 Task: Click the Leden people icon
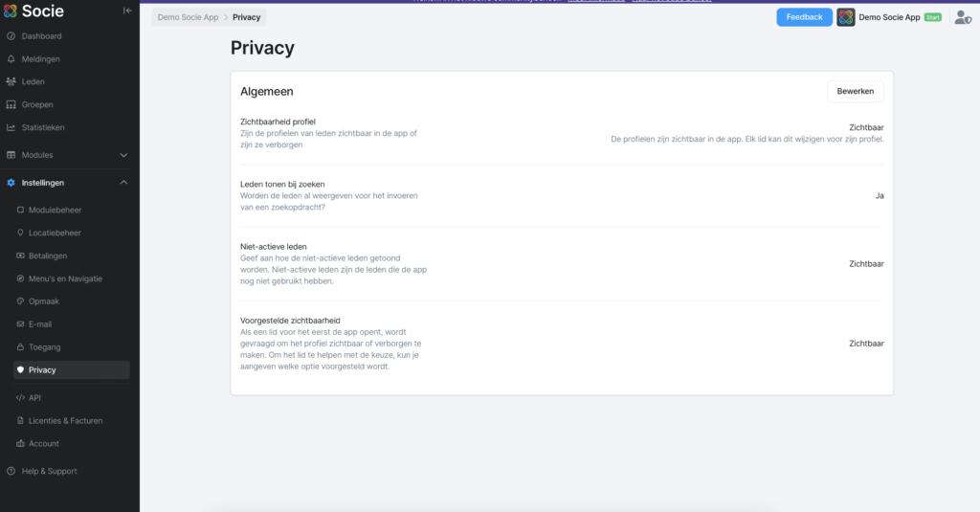click(11, 82)
